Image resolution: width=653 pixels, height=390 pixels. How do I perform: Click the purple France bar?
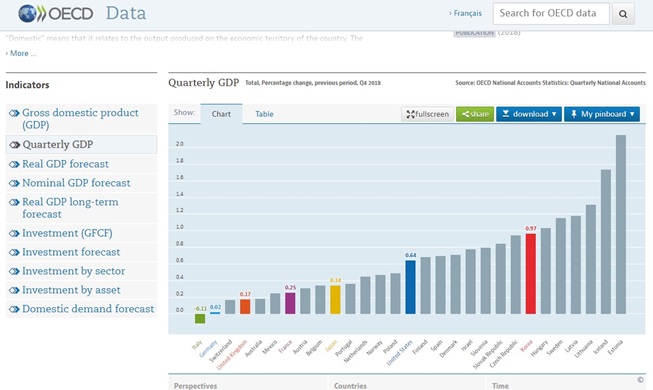click(290, 303)
